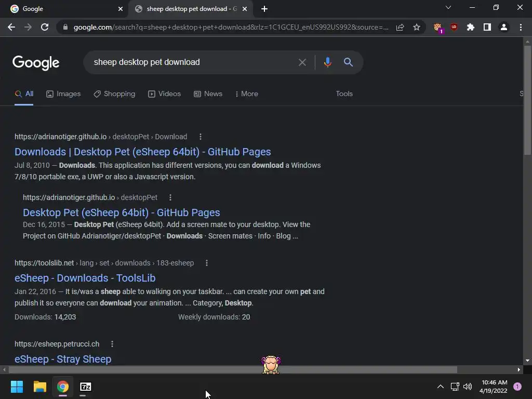The width and height of the screenshot is (532, 399).
Task: Click the lock icon in address bar
Action: 65,27
